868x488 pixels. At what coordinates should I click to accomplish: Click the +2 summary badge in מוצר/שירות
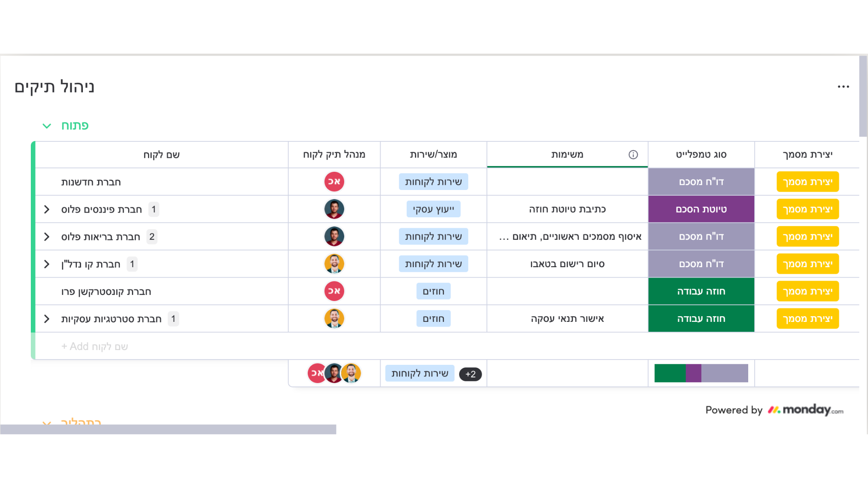pyautogui.click(x=470, y=374)
